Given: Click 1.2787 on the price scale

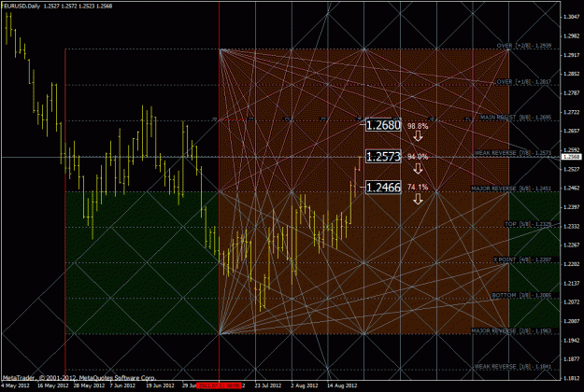Looking at the screenshot, I should pyautogui.click(x=572, y=92).
